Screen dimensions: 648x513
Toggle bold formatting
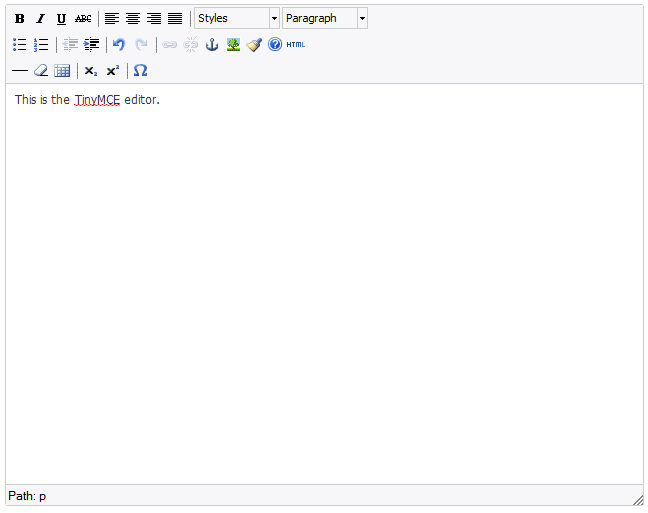(x=20, y=19)
